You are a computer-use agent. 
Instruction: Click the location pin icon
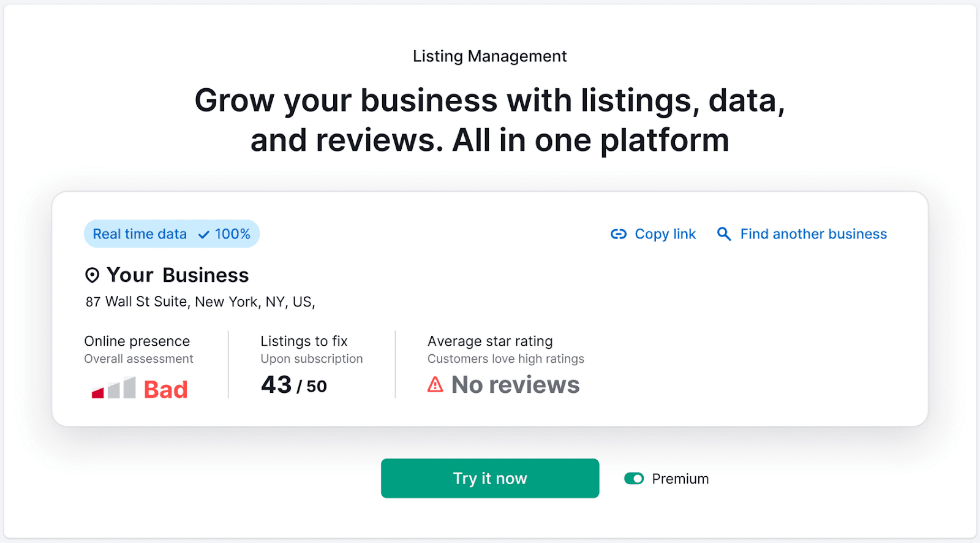[92, 276]
